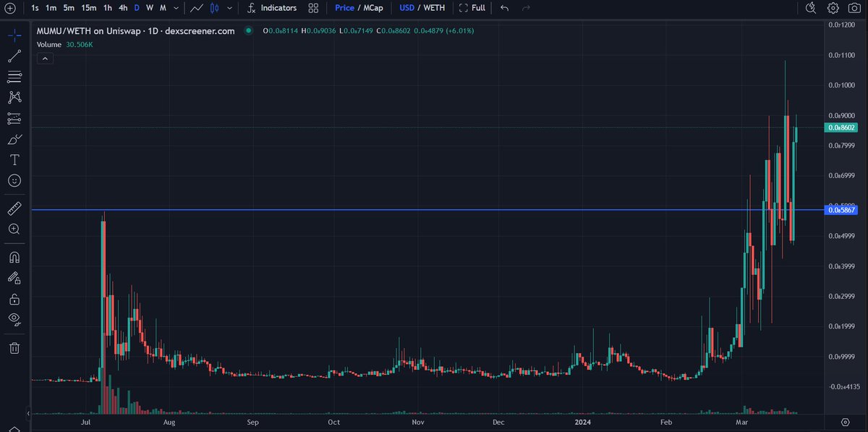Screen dimensions: 868x432
Task: Select the 1s time interval
Action: click(35, 8)
